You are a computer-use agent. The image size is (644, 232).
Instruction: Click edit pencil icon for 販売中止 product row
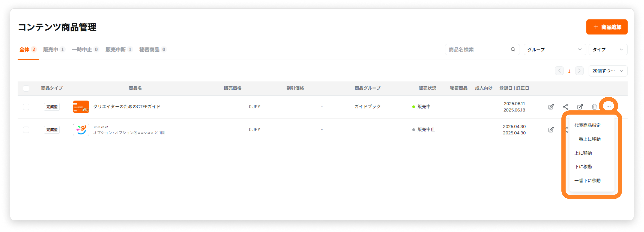(551, 129)
